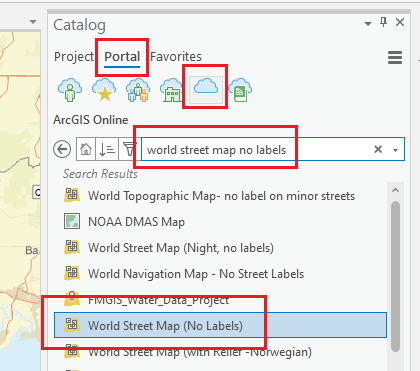
Task: Open search history dropdown arrow
Action: (396, 150)
